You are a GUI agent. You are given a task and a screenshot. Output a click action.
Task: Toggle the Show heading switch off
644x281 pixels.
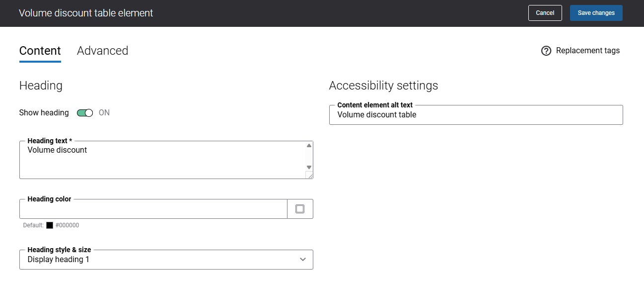pyautogui.click(x=85, y=113)
